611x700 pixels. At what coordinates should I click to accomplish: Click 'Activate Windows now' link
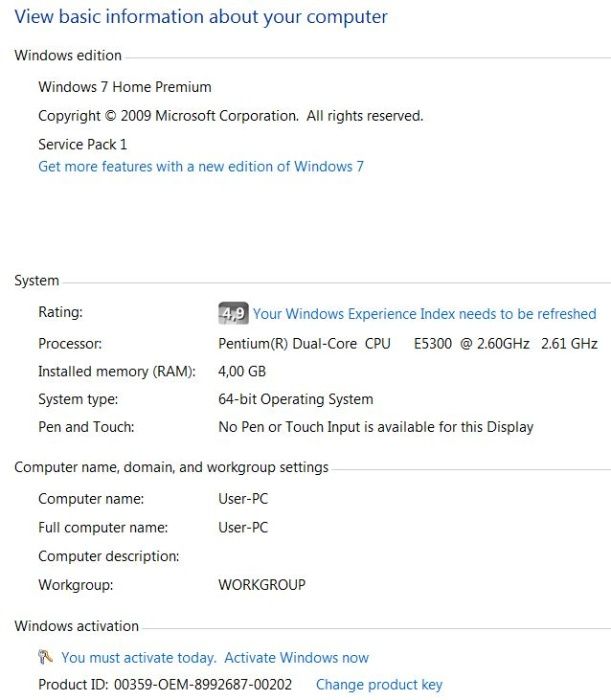pos(296,658)
